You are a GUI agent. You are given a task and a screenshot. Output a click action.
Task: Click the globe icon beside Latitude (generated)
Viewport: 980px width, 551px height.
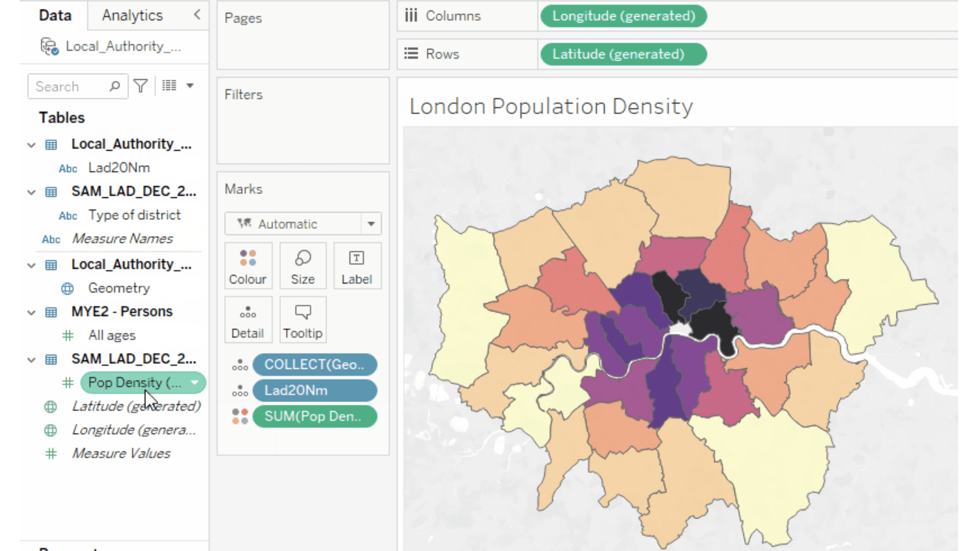pyautogui.click(x=50, y=407)
